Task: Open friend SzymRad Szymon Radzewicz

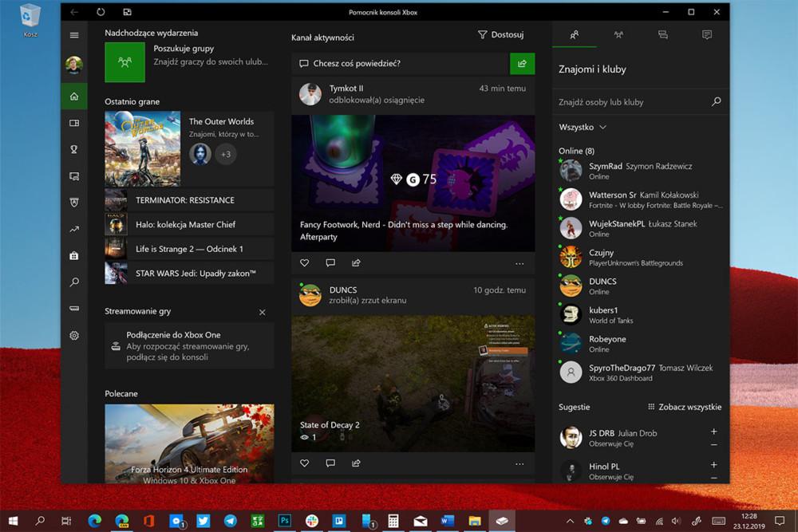Action: [x=640, y=171]
